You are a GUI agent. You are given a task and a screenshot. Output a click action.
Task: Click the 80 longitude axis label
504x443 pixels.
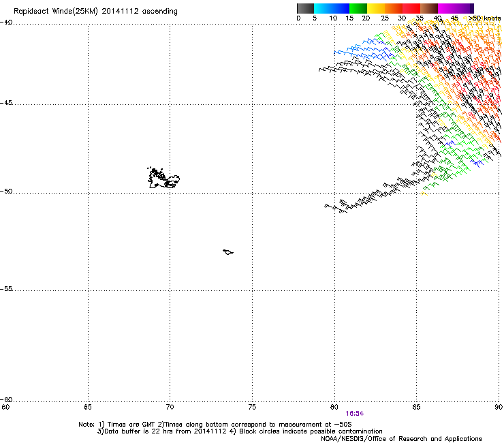334,407
